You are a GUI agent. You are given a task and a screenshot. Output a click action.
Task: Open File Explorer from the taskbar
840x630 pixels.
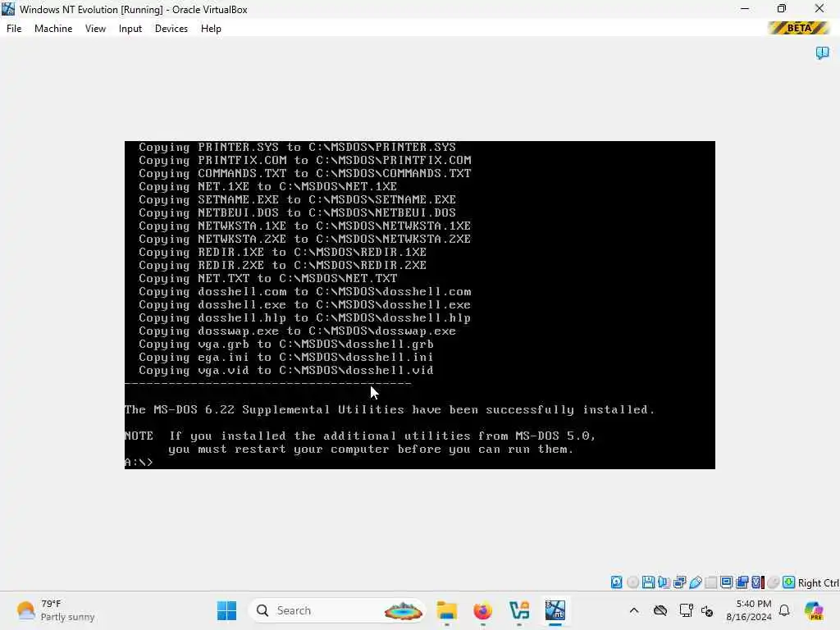[x=447, y=610]
